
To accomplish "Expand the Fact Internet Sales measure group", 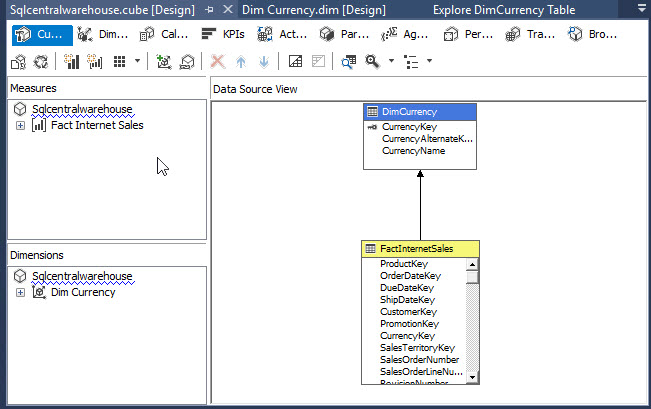I will click(x=21, y=126).
